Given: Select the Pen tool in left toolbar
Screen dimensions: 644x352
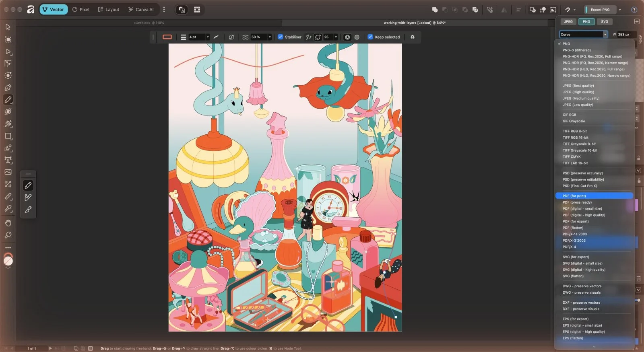Looking at the screenshot, I should [x=8, y=87].
